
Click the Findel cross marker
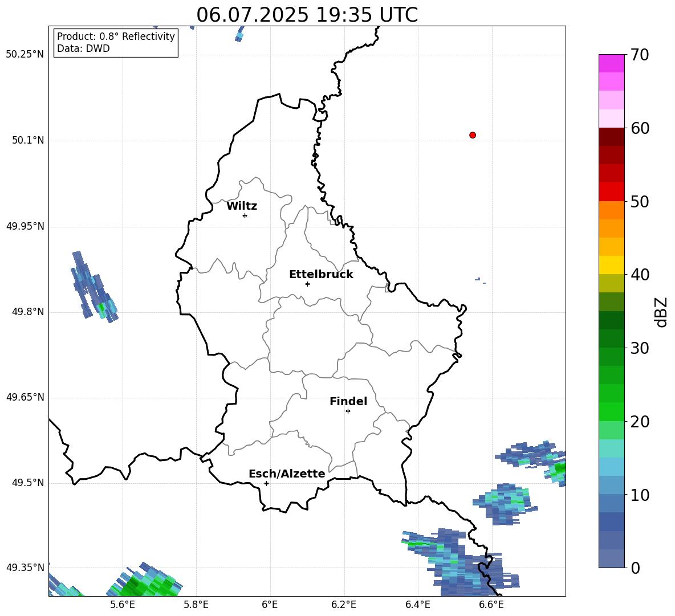348,411
